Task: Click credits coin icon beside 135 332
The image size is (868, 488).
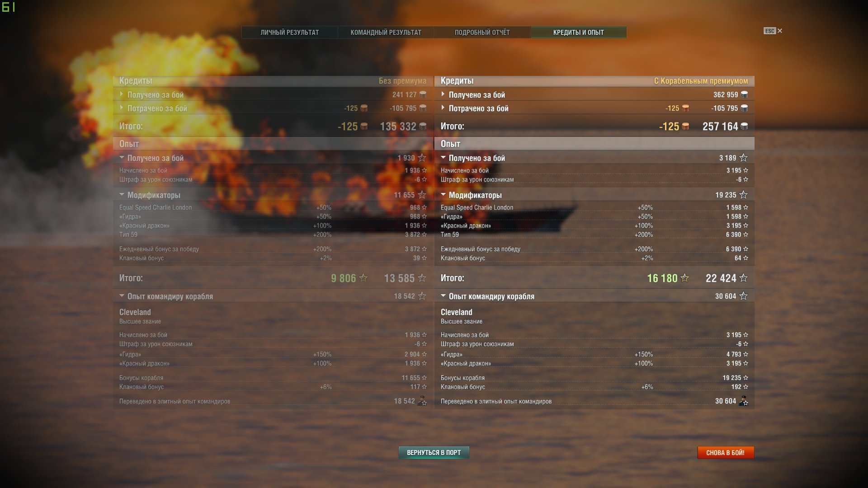Action: [423, 127]
